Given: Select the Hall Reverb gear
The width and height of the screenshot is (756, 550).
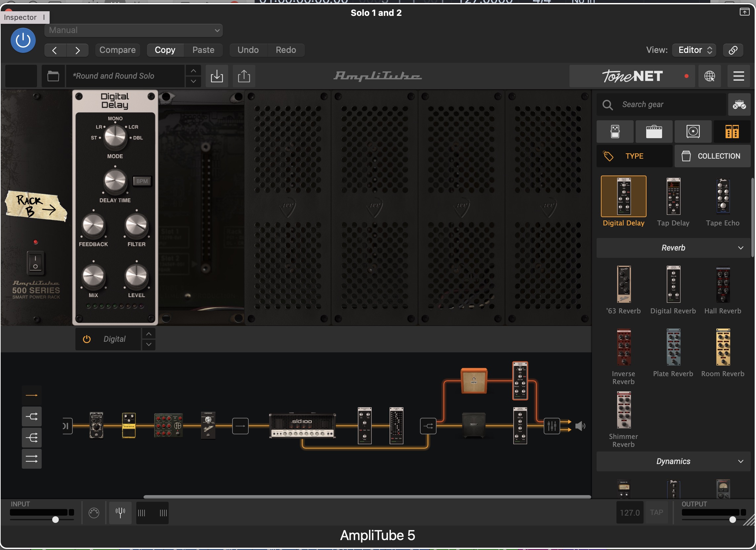Looking at the screenshot, I should click(x=723, y=284).
